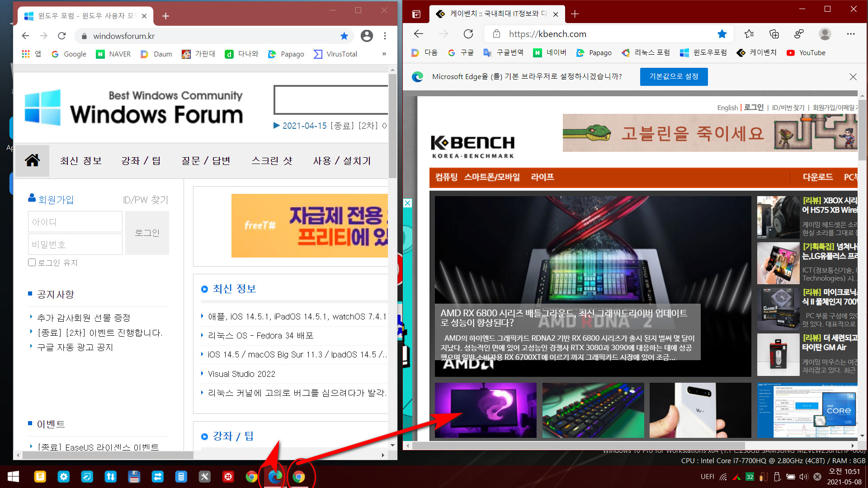This screenshot has height=488, width=868.
Task: Open the 리눅스 OS - Fedora 34 배포 article
Action: (260, 335)
